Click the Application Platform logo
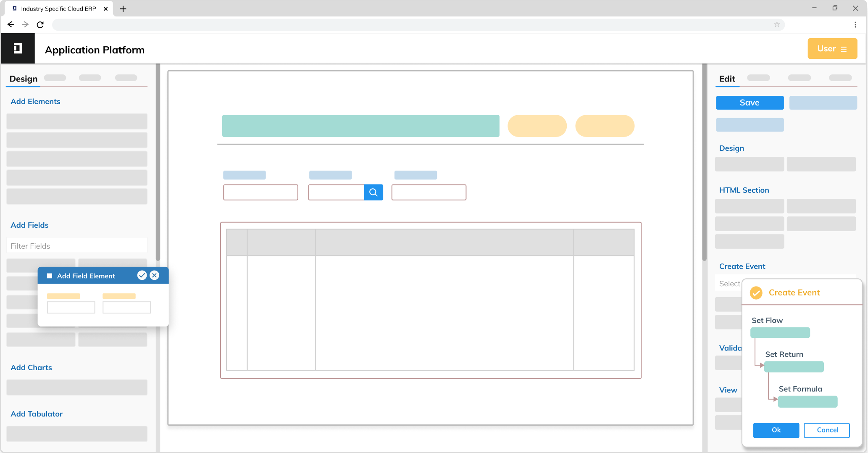 coord(18,48)
